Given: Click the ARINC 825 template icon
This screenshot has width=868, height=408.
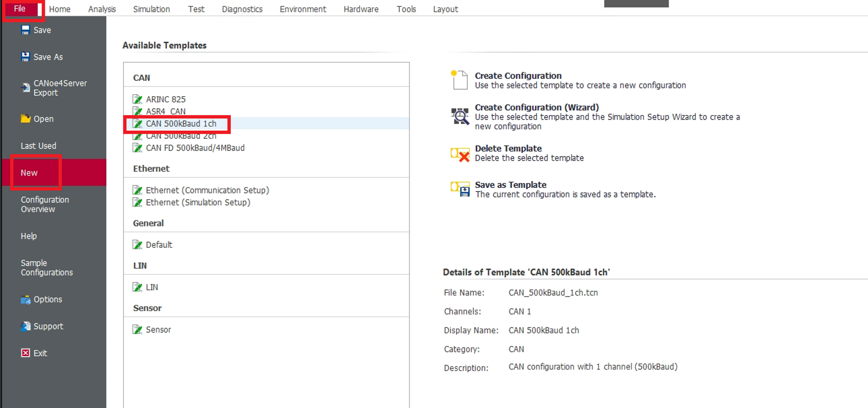Looking at the screenshot, I should [x=138, y=99].
